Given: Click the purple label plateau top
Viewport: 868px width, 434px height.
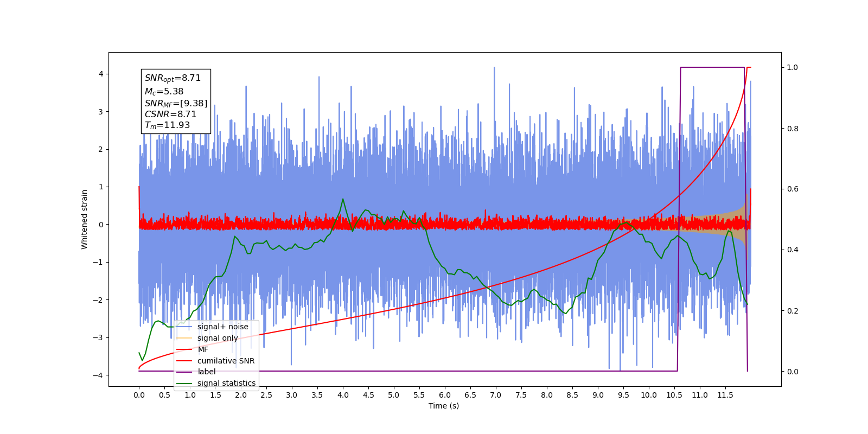Looking at the screenshot, I should (x=712, y=67).
